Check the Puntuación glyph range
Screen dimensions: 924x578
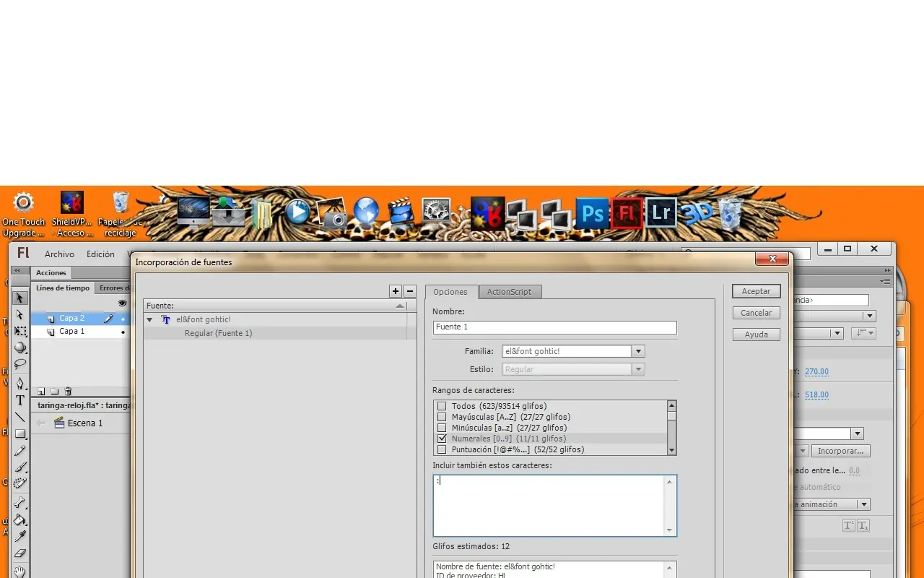(x=442, y=449)
